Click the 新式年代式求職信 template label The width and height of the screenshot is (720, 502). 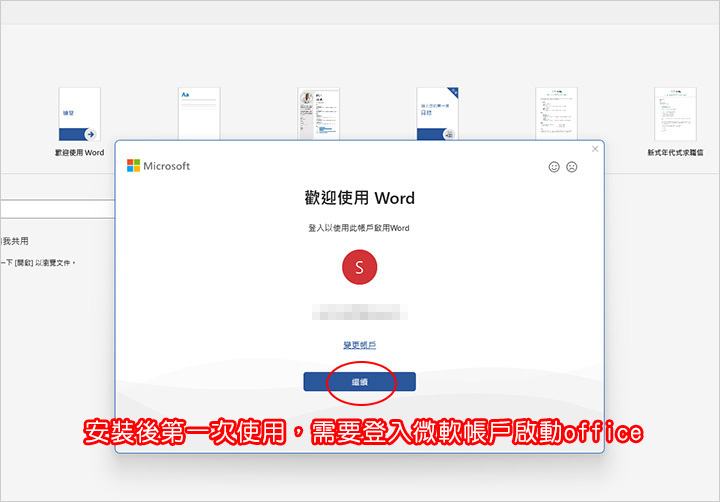point(675,152)
